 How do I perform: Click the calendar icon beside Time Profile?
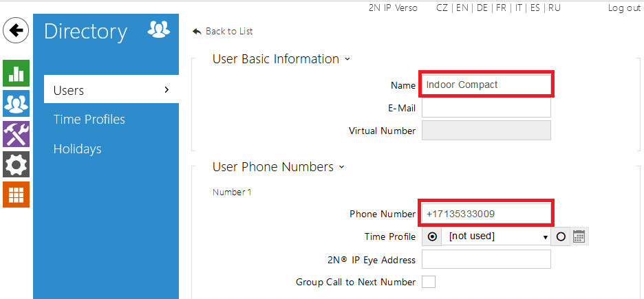coord(579,236)
